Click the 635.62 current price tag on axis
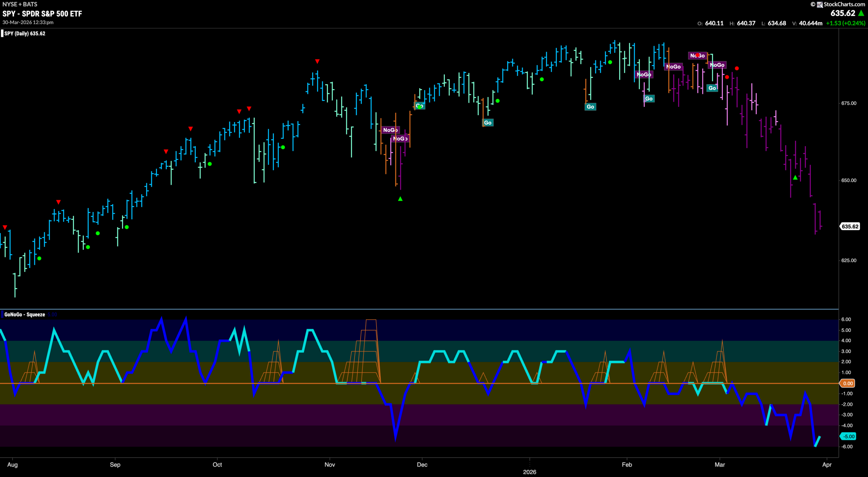 850,226
